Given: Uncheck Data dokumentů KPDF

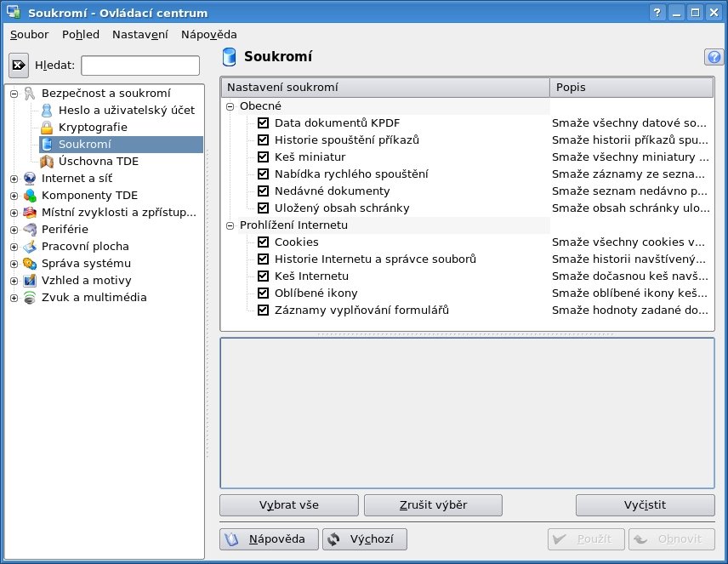Looking at the screenshot, I should click(264, 123).
